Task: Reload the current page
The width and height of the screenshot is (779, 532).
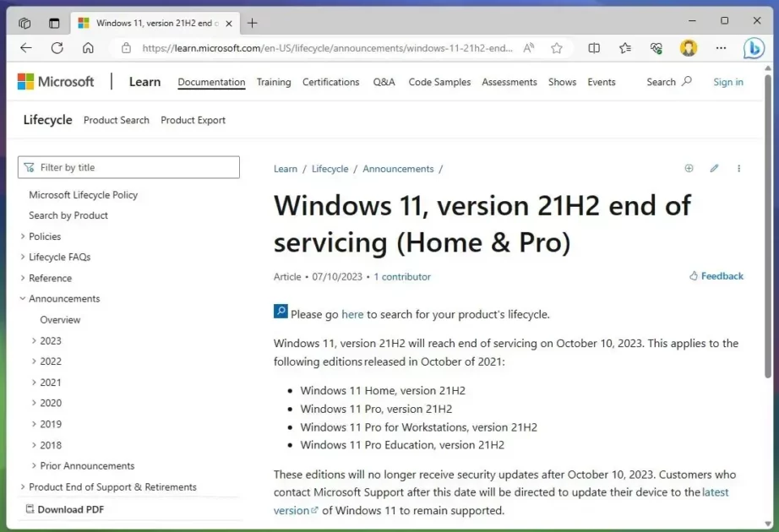Action: pyautogui.click(x=57, y=47)
